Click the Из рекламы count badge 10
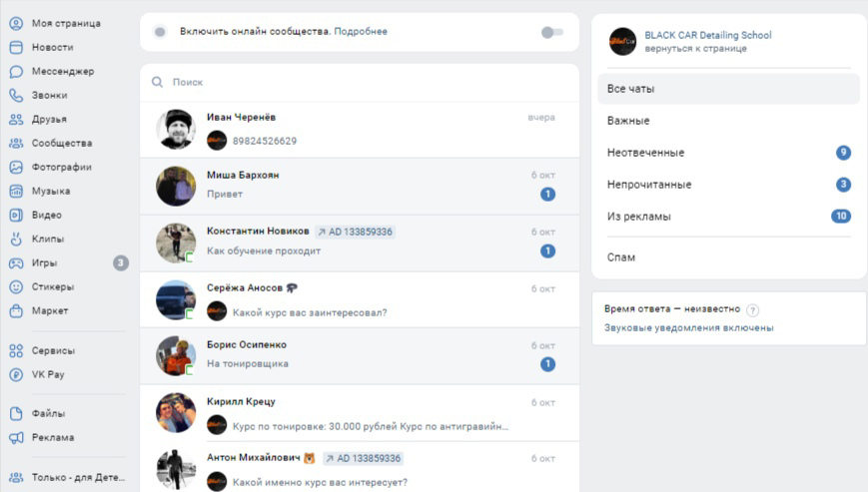 pyautogui.click(x=841, y=217)
